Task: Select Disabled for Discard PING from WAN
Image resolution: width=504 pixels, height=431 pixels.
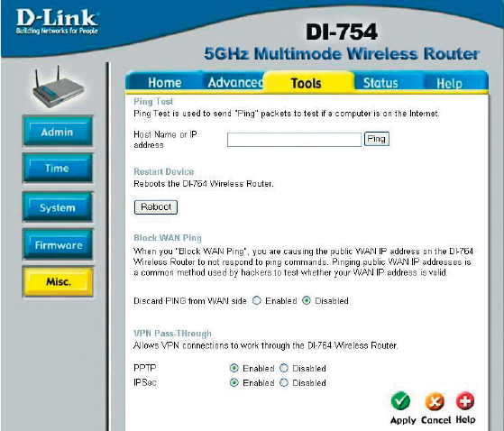Action: pyautogui.click(x=307, y=301)
